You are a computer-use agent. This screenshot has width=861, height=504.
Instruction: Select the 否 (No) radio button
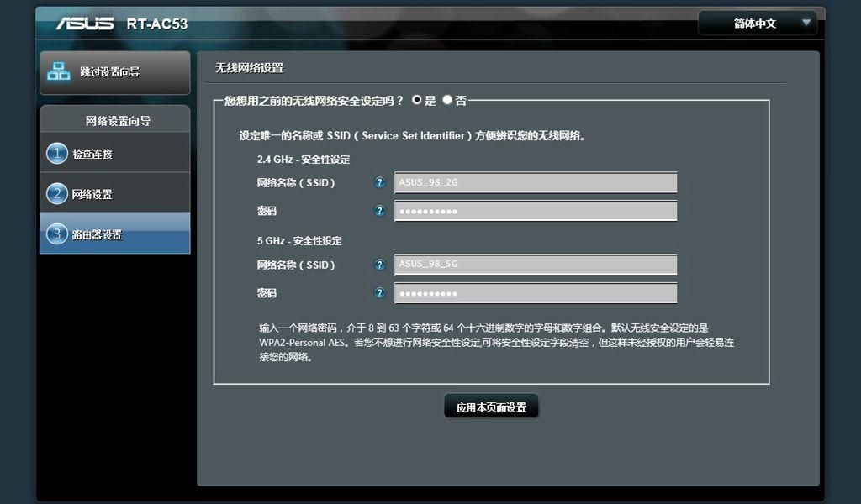coord(447,100)
